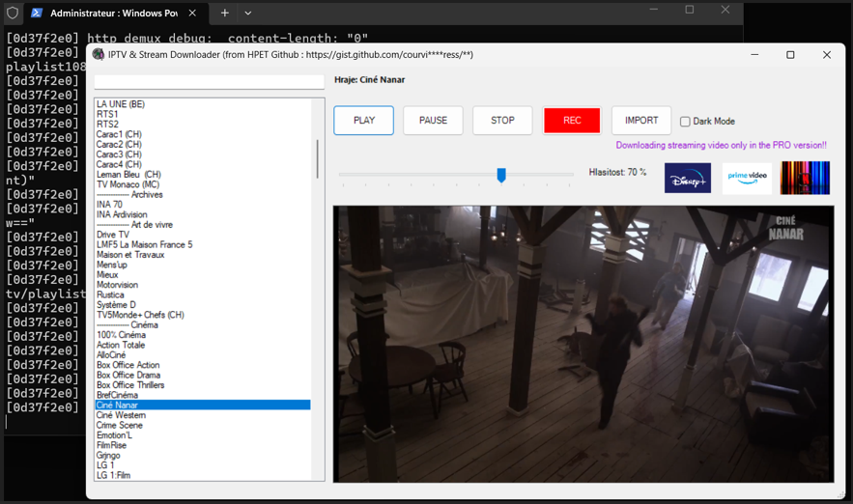This screenshot has width=853, height=504.
Task: Select channel Carac4 (CH)
Action: tap(204, 164)
